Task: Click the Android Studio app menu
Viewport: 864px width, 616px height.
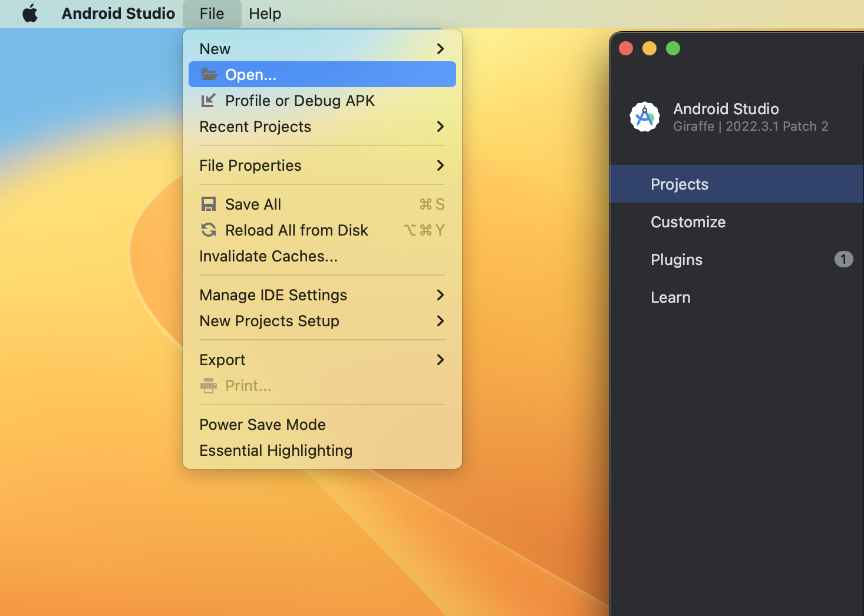Action: coord(118,14)
